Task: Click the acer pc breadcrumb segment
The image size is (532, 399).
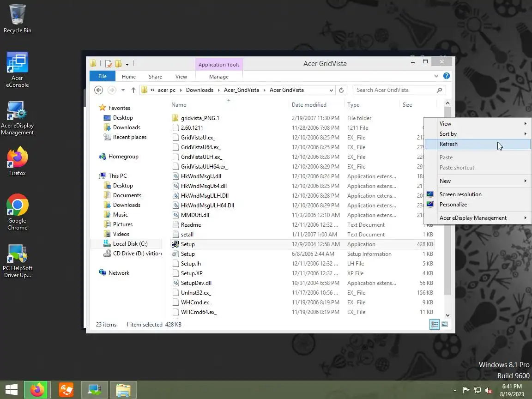Action: (167, 90)
